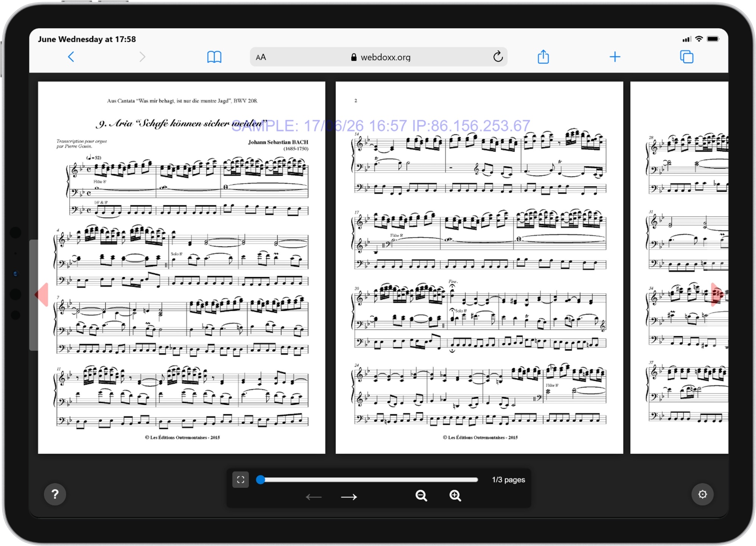Click the copyright line on page 2
Viewport: 756px width, 546px height.
click(x=480, y=437)
